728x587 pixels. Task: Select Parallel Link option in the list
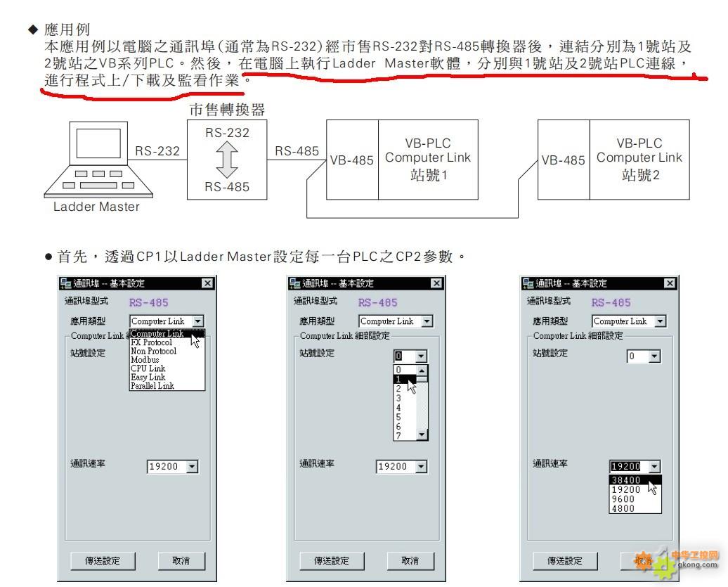tap(152, 386)
